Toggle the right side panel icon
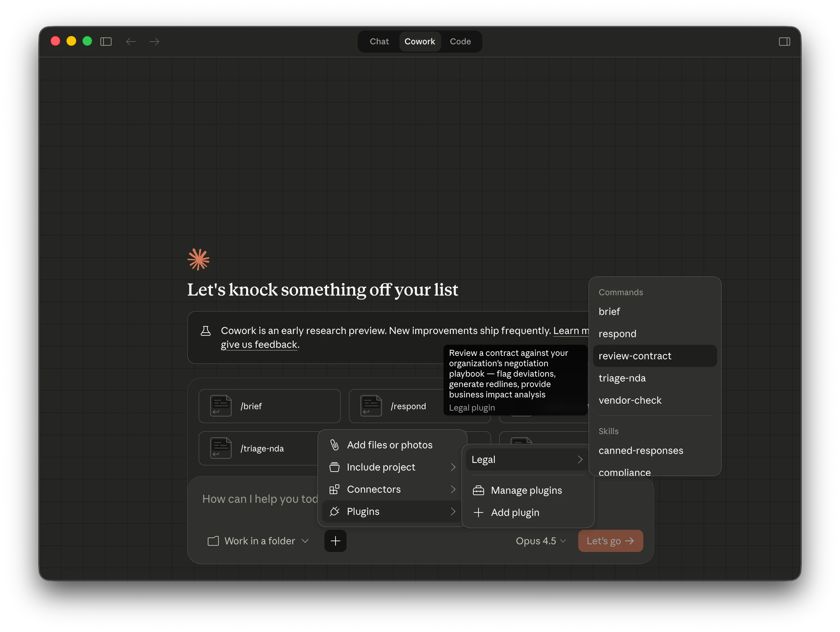The height and width of the screenshot is (632, 840). pos(784,42)
